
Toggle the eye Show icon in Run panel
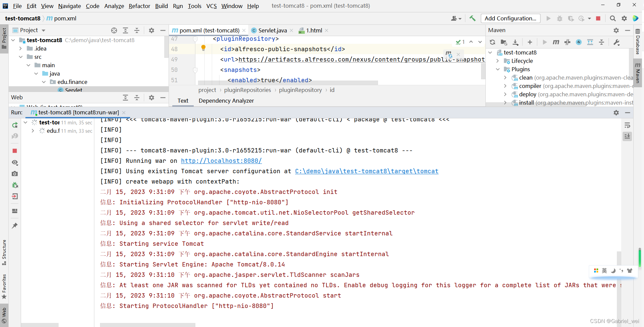click(15, 162)
